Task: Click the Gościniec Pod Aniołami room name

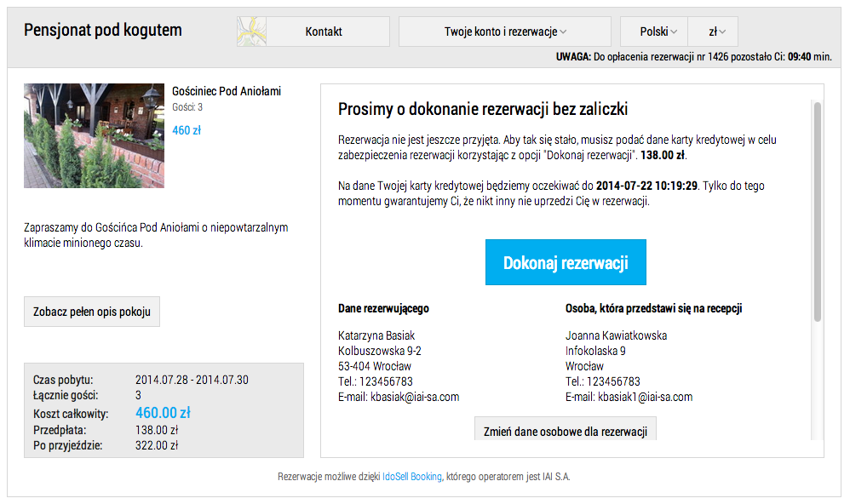Action: [227, 91]
